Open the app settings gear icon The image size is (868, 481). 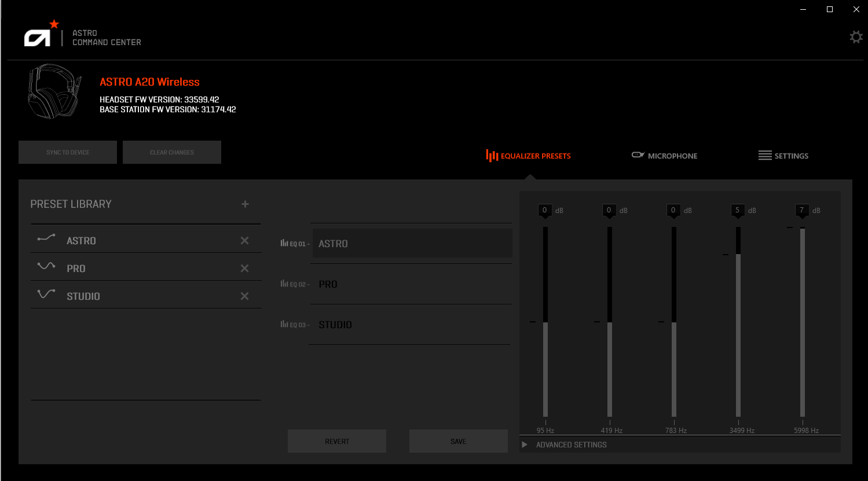pyautogui.click(x=856, y=36)
